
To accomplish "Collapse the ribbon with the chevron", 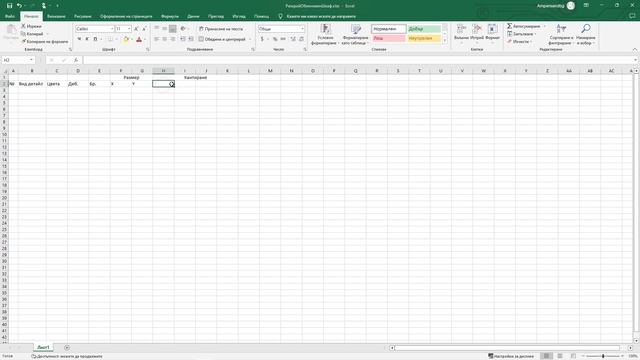I will (635, 49).
